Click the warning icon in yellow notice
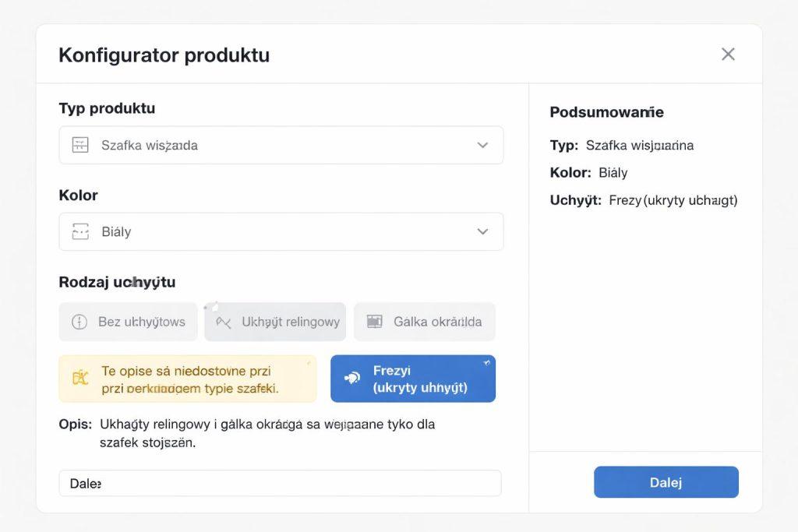The height and width of the screenshot is (532, 798). click(80, 379)
